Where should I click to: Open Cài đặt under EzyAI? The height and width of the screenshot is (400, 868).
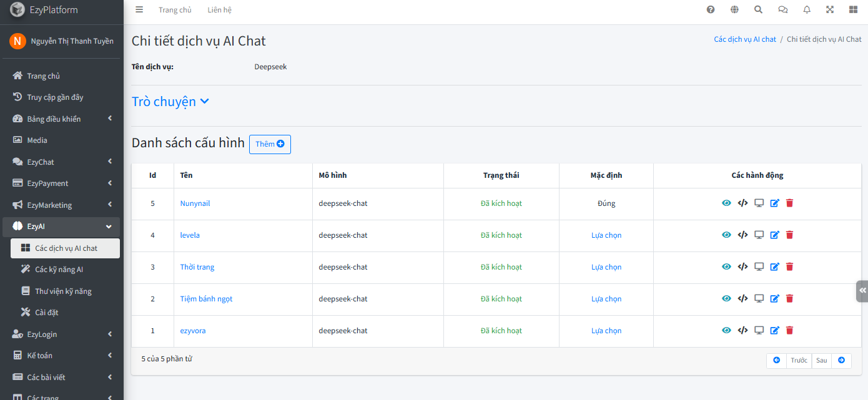point(65,313)
